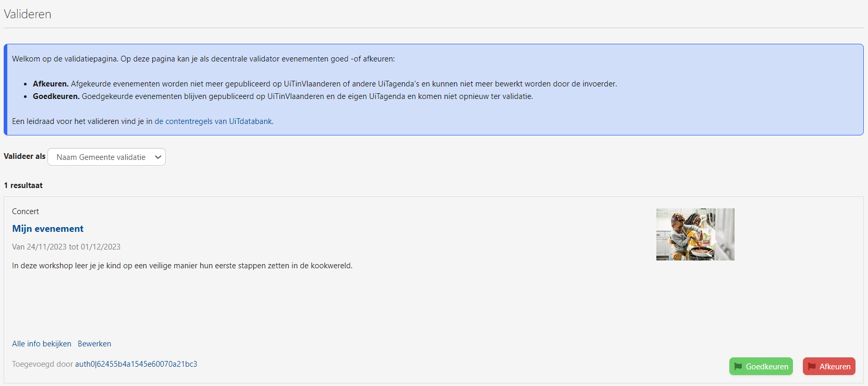Click the Valideren page heading
Screen dimensions: 868x386
[28, 14]
